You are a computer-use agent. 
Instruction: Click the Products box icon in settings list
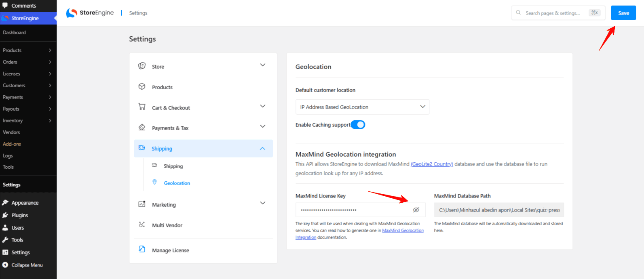click(142, 86)
